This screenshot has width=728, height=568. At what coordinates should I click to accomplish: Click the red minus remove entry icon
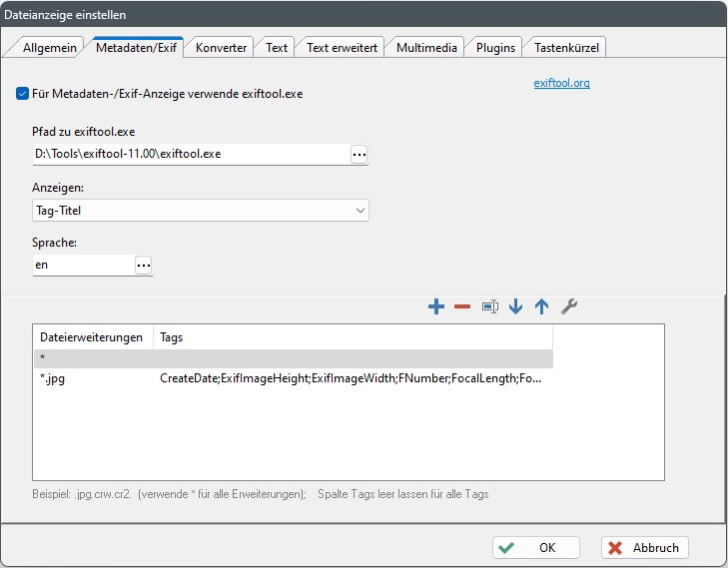click(x=462, y=307)
